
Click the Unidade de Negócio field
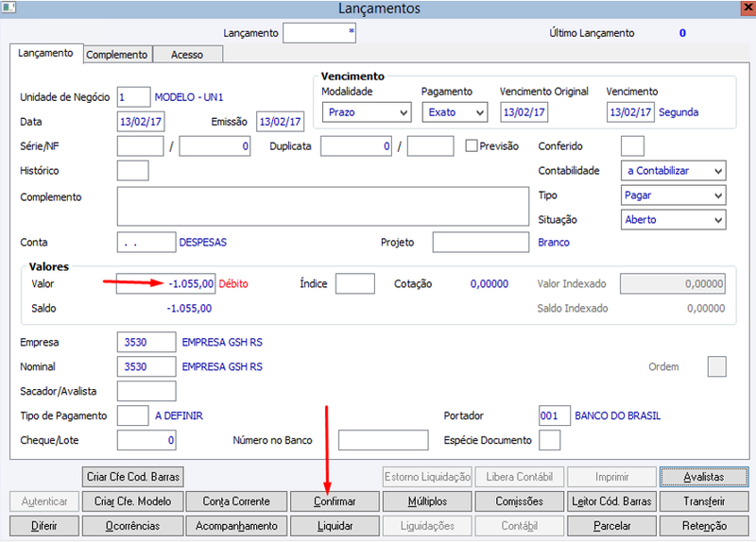(133, 97)
